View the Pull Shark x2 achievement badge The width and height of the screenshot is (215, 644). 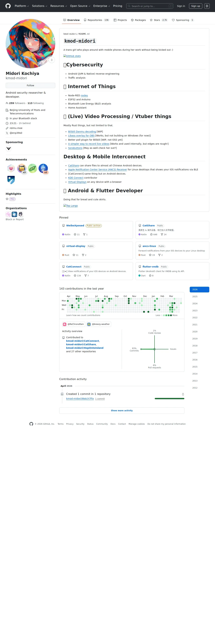click(43, 169)
